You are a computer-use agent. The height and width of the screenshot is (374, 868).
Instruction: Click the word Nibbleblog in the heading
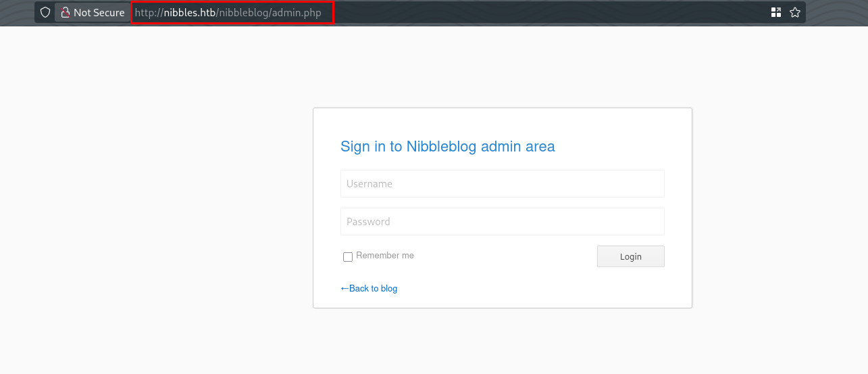pyautogui.click(x=442, y=146)
